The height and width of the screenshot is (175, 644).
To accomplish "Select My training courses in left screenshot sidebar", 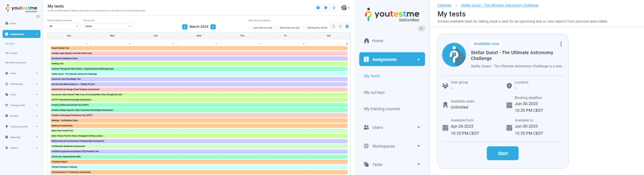I will click(x=16, y=63).
